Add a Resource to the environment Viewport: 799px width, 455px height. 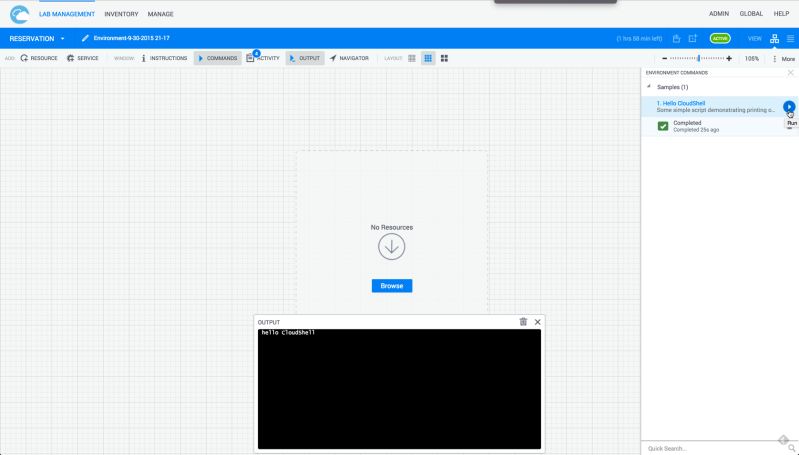coord(39,58)
